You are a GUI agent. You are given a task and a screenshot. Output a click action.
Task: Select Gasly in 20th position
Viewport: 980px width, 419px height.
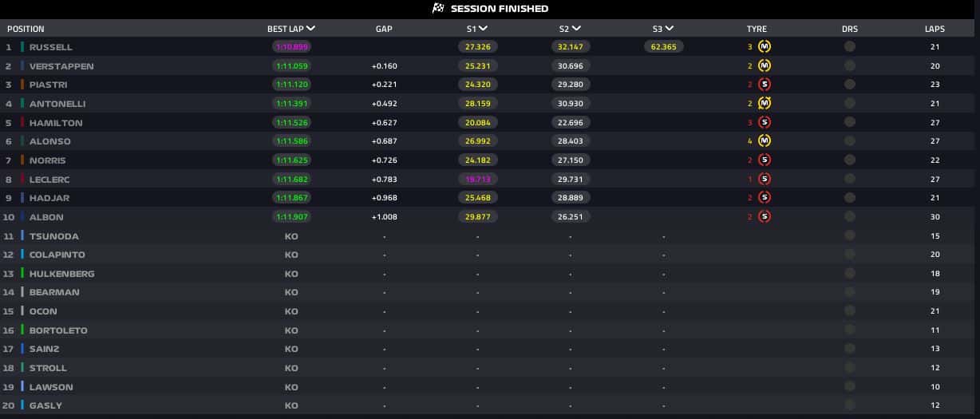point(45,405)
